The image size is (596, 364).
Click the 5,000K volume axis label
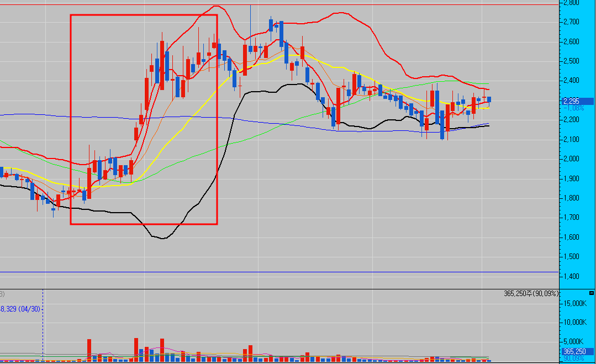tap(573, 341)
